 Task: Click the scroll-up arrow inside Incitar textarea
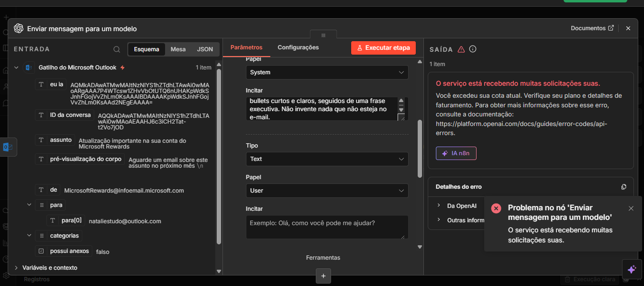pyautogui.click(x=401, y=101)
